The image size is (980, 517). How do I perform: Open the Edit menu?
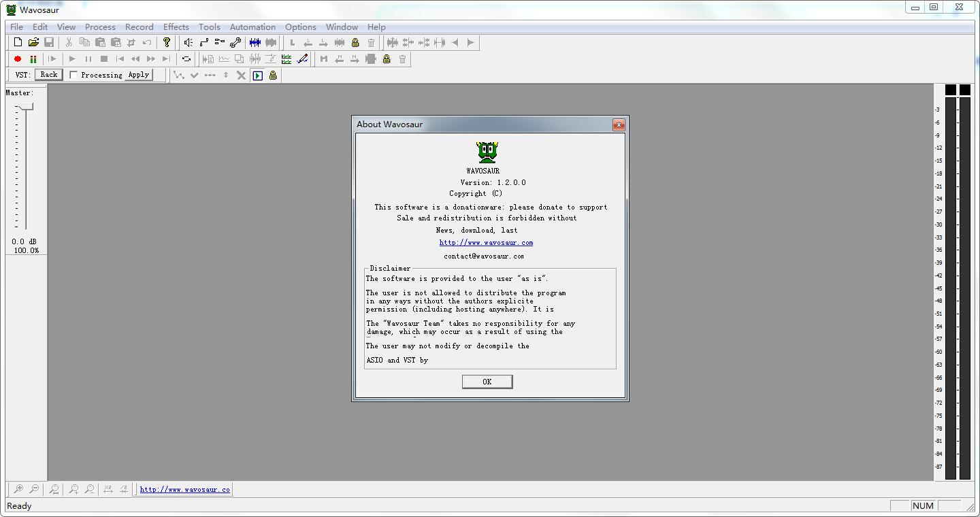tap(40, 27)
